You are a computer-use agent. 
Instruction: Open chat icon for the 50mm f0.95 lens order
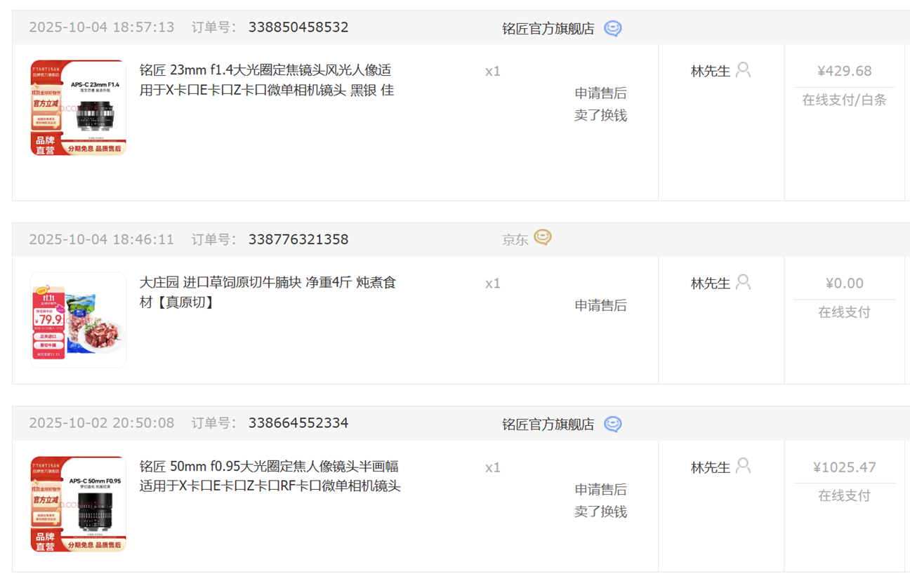click(x=613, y=425)
